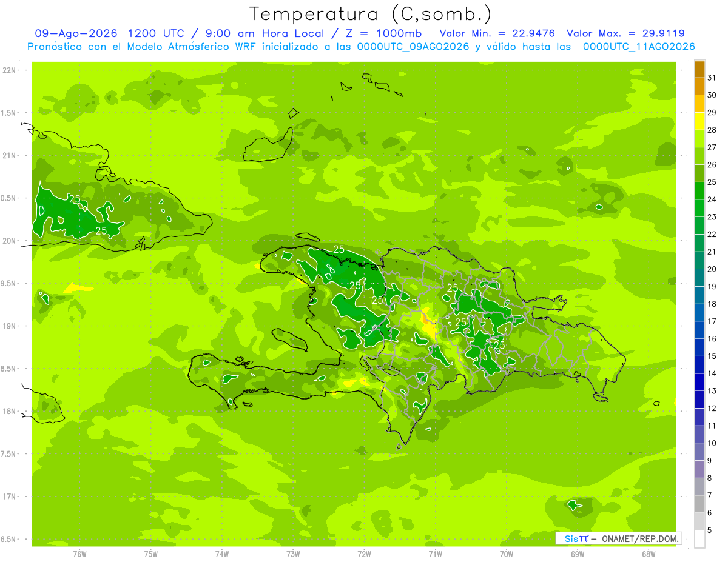Click the '10' value in color scale legend
This screenshot has height=562, width=728.
(x=712, y=443)
